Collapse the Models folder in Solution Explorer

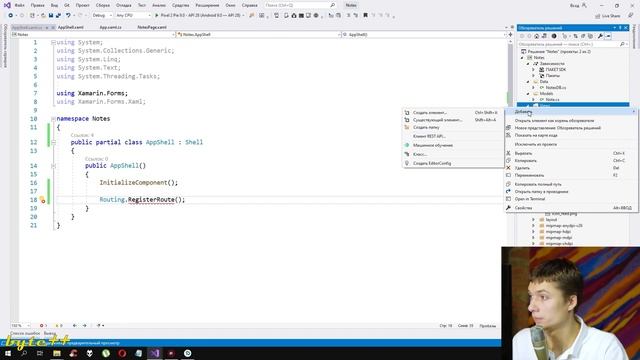click(x=528, y=94)
